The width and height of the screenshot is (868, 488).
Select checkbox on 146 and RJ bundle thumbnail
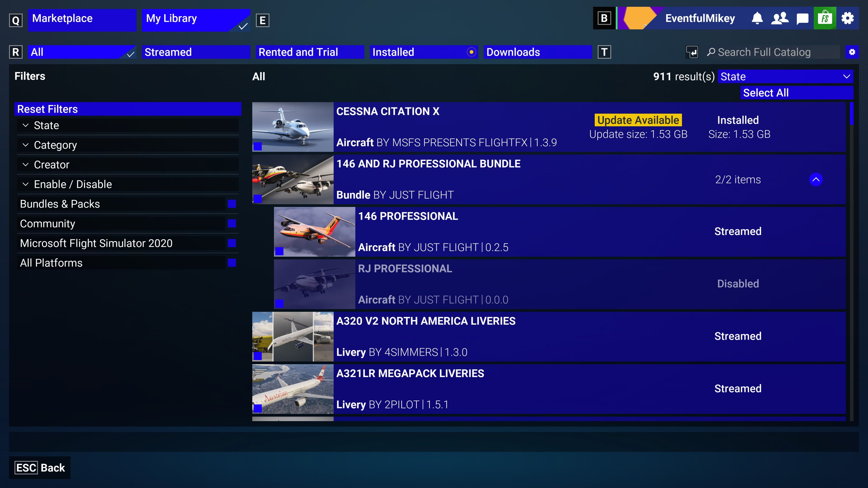257,199
